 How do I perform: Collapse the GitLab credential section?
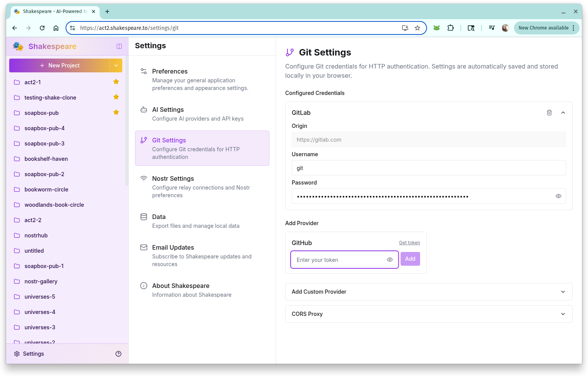coord(563,112)
